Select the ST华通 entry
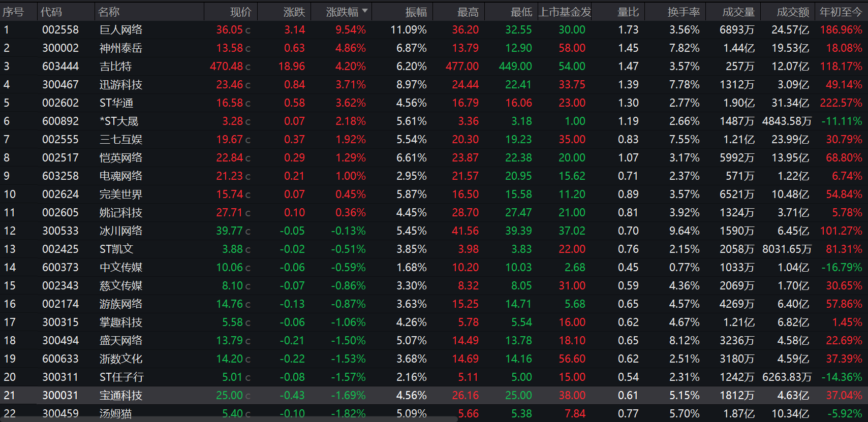Screen dimensions: 868x422 [116, 103]
